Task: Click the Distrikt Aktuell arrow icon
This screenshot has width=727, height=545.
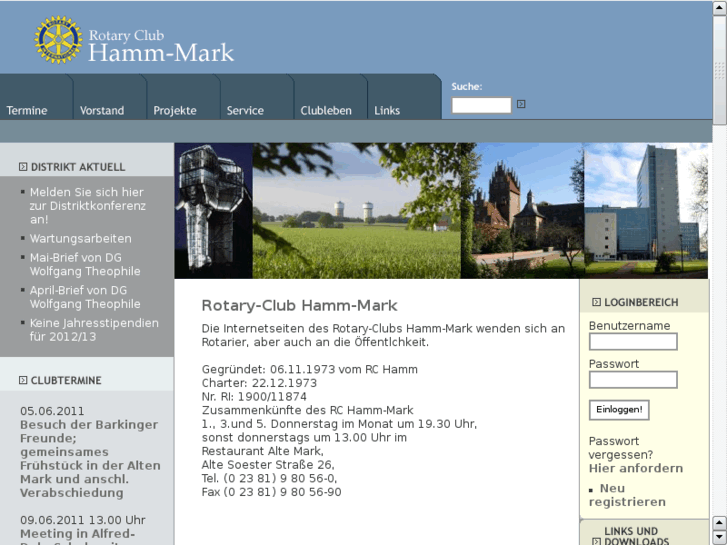Action: [x=23, y=167]
